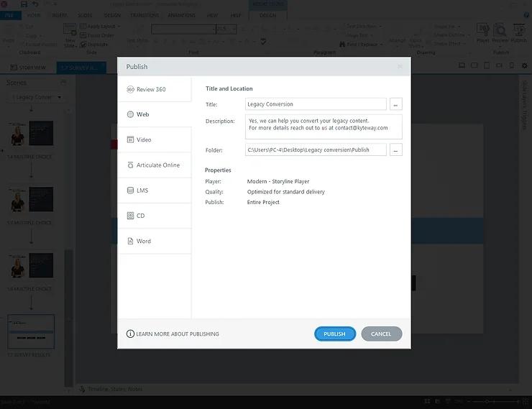532x409 pixels.
Task: Open the Shape Effect dropdown
Action: 450,44
